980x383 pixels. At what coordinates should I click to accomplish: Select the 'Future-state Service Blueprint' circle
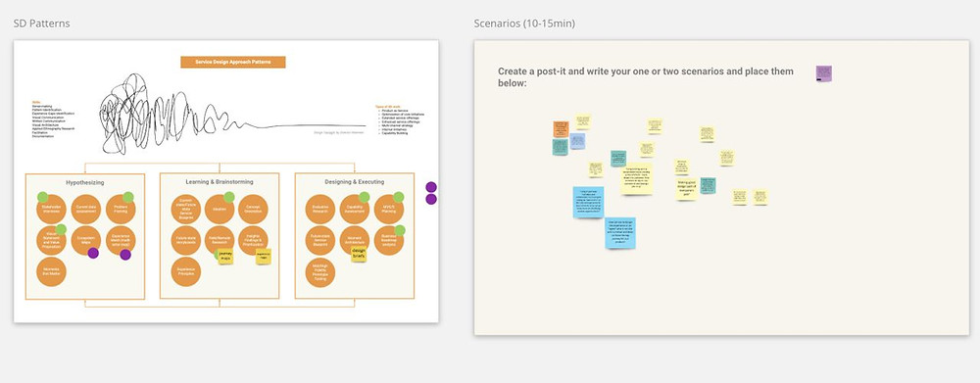[320, 241]
